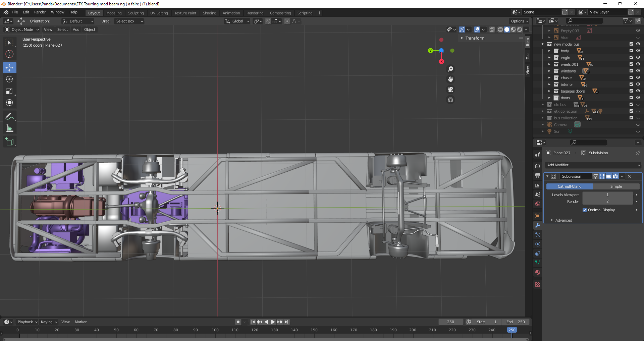Activate the Scale tool
The image size is (644, 341).
pyautogui.click(x=9, y=91)
